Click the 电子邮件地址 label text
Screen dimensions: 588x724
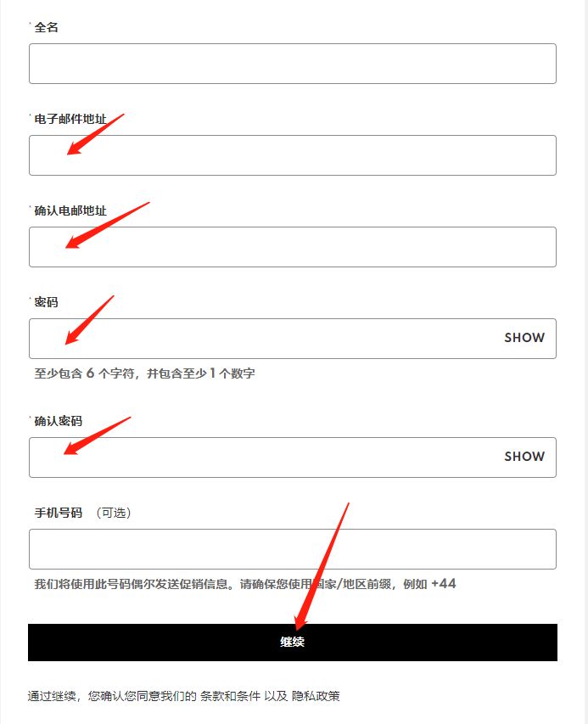coord(70,119)
